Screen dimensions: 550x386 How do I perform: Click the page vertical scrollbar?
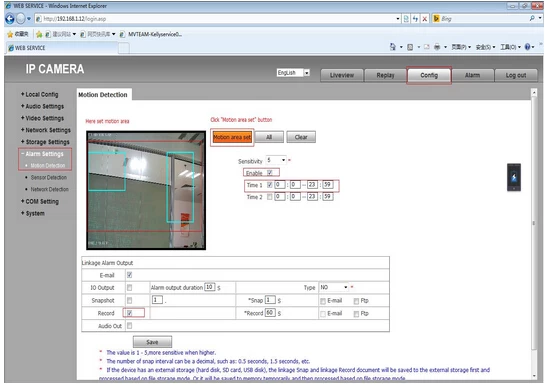coord(534,233)
